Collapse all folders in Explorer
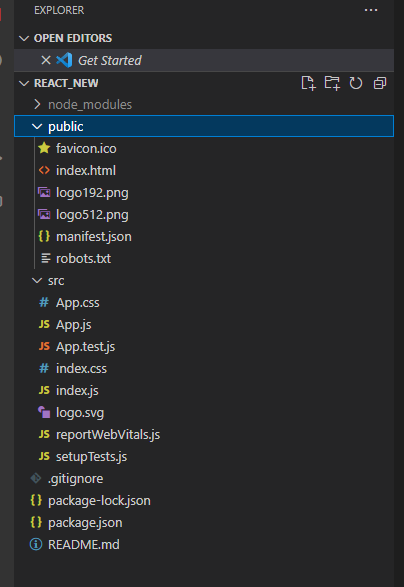The image size is (404, 587). point(380,83)
